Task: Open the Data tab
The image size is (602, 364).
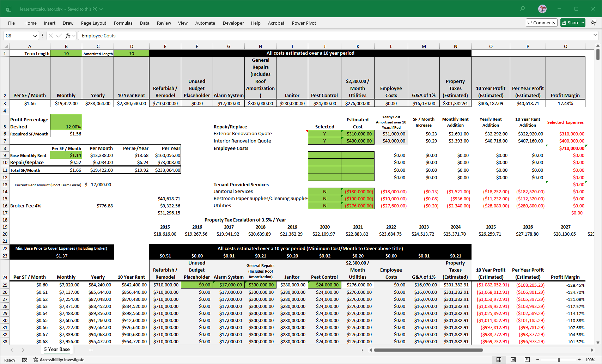Action: (145, 23)
